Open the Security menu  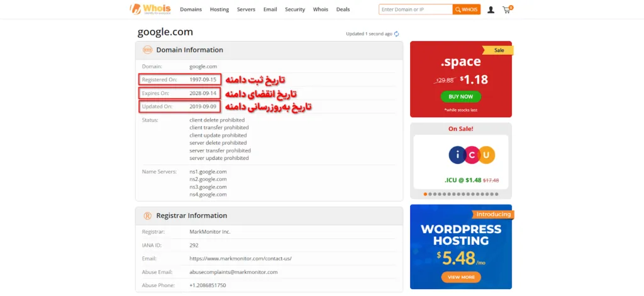click(x=295, y=9)
